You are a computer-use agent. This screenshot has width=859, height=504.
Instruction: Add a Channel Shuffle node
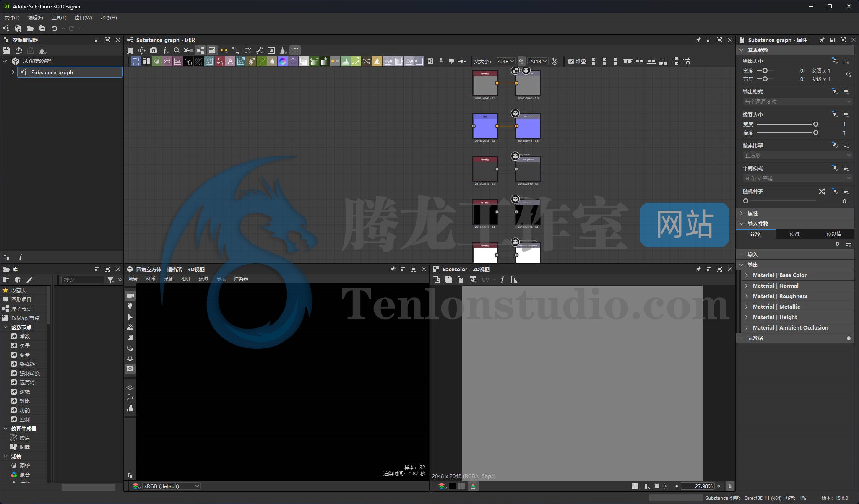(367, 61)
